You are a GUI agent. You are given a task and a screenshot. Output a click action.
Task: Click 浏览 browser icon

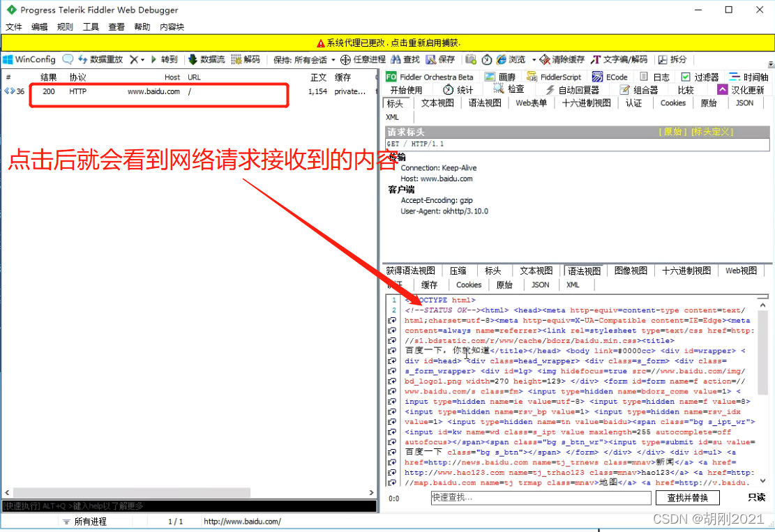point(511,60)
